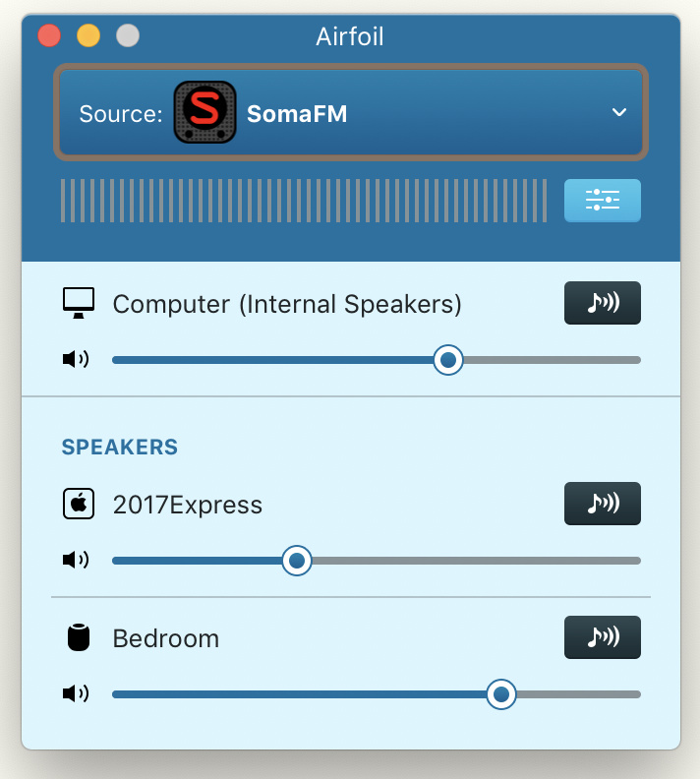Expand the Source chevron arrow
The image size is (700, 779).
pyautogui.click(x=618, y=112)
